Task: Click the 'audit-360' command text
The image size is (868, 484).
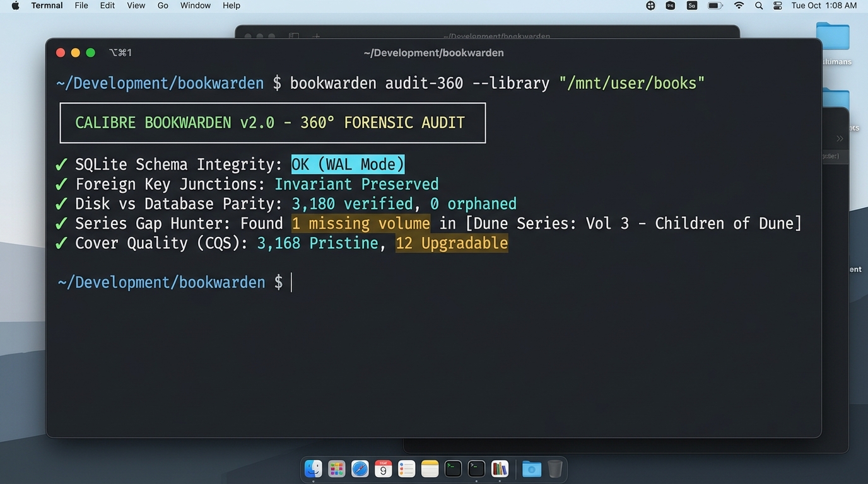Action: (424, 83)
